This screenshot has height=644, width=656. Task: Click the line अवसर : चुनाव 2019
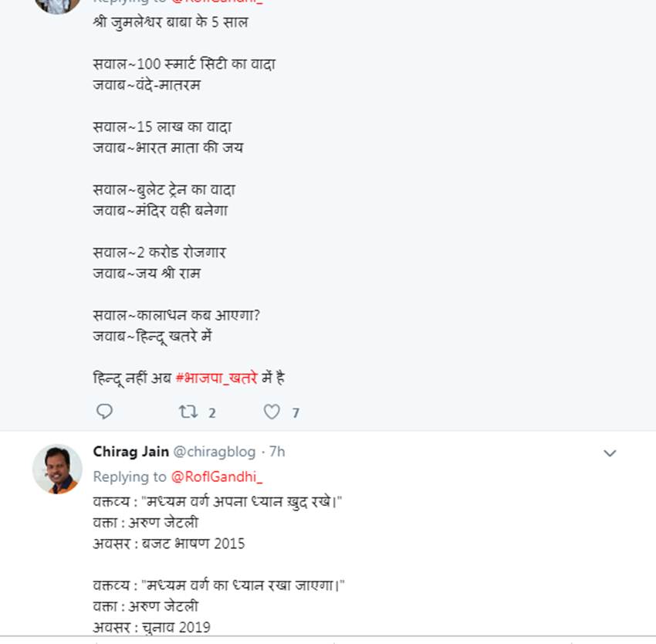pos(151,627)
